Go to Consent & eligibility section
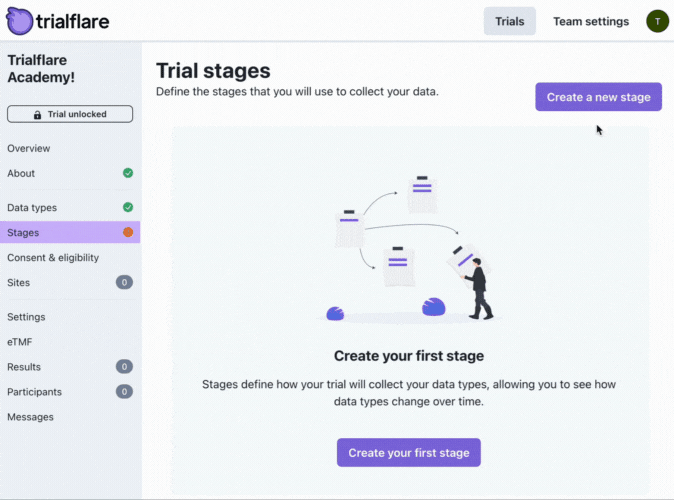The image size is (674, 500). (53, 258)
